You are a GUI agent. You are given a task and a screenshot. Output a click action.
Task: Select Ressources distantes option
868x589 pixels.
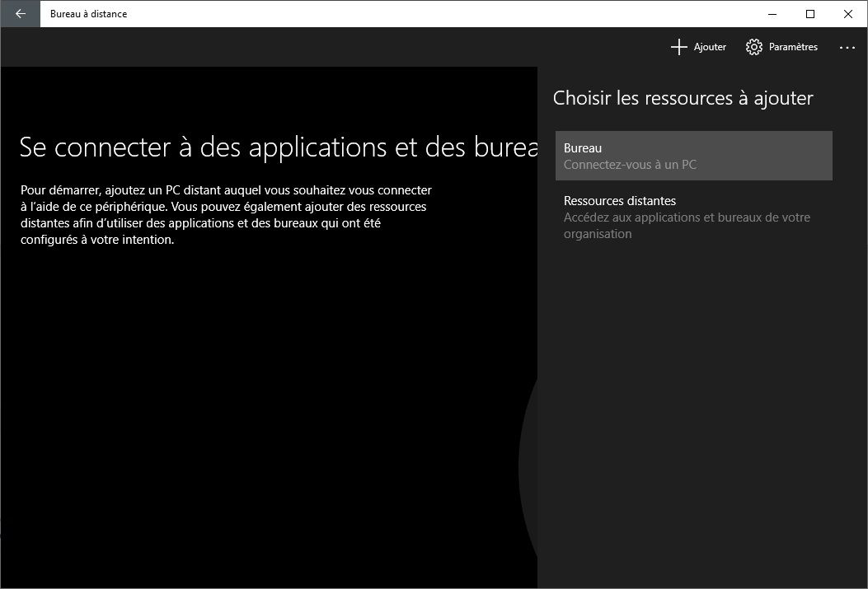click(x=693, y=217)
